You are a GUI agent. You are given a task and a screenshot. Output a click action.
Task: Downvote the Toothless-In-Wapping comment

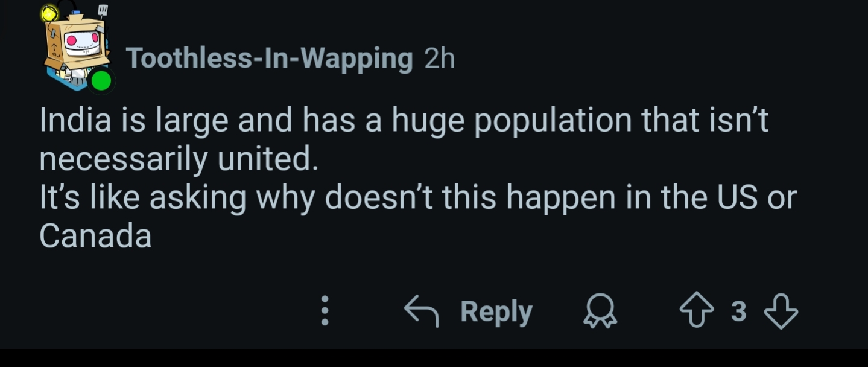[x=781, y=311]
